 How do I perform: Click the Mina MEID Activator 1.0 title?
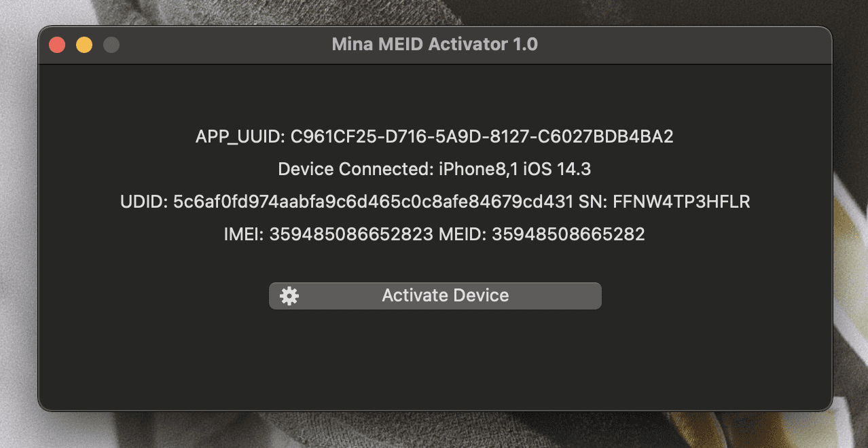pyautogui.click(x=434, y=44)
